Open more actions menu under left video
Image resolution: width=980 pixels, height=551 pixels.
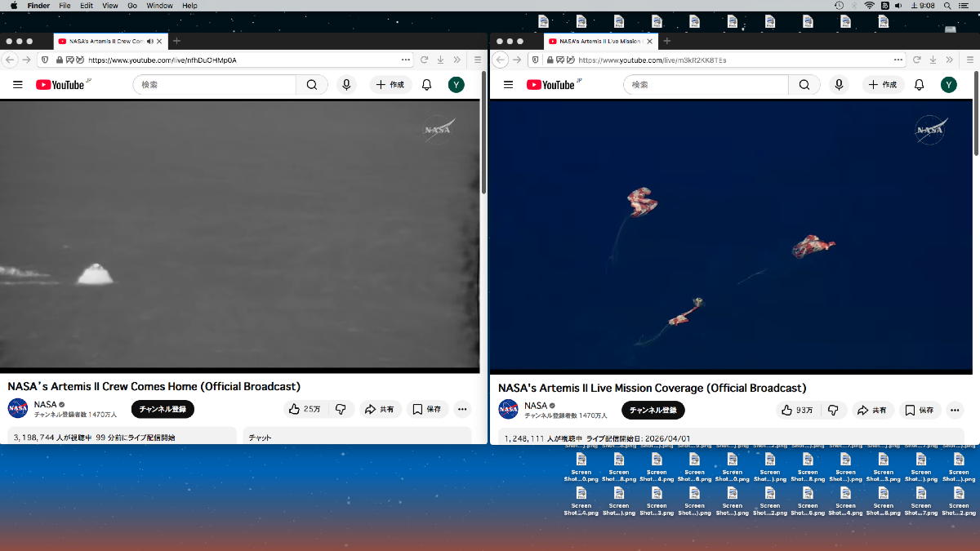pos(462,409)
